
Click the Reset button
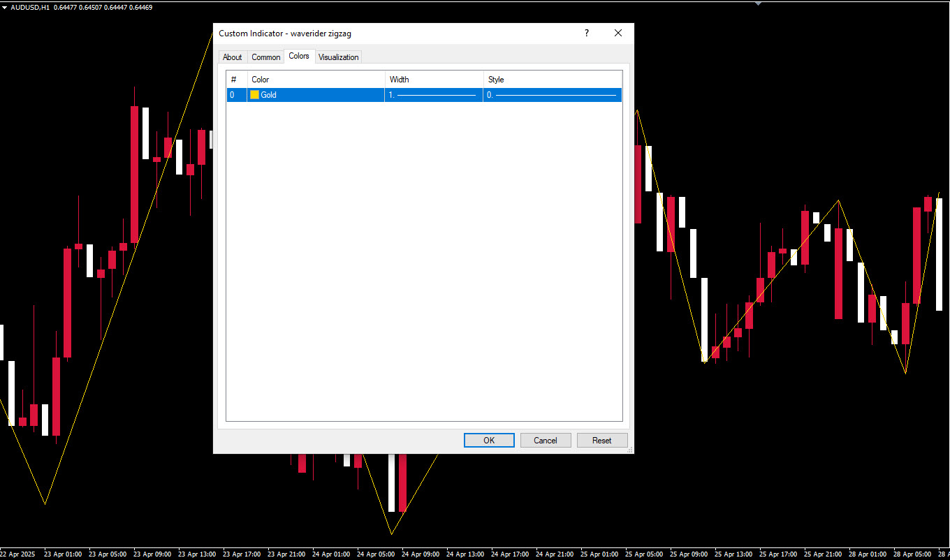click(602, 440)
